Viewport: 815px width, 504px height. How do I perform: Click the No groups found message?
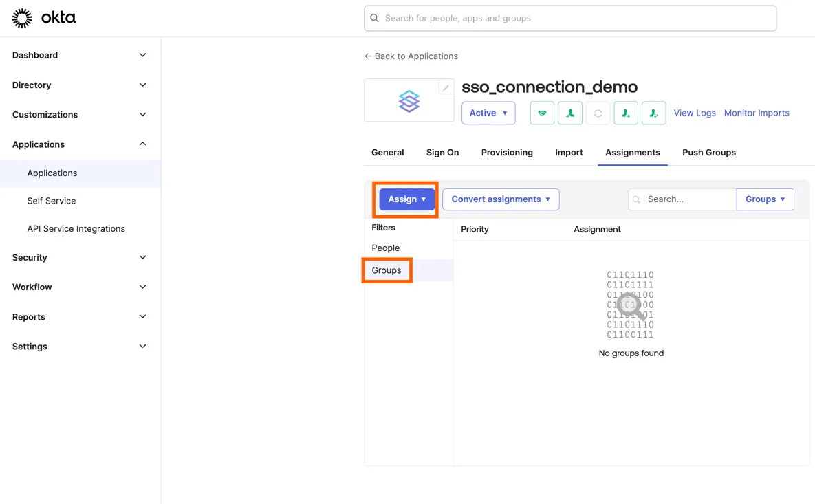coord(631,353)
